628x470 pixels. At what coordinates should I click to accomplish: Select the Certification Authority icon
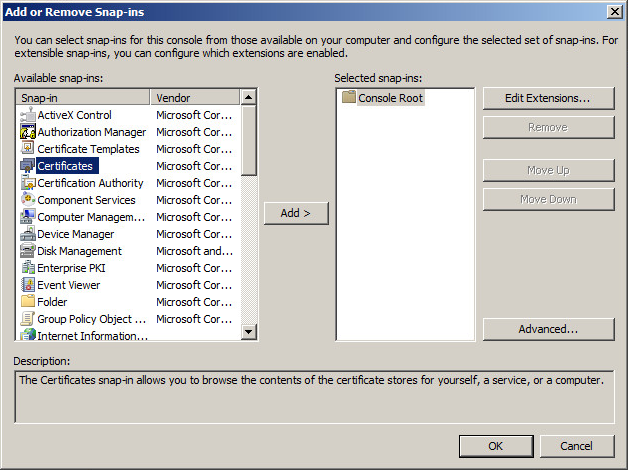(27, 183)
